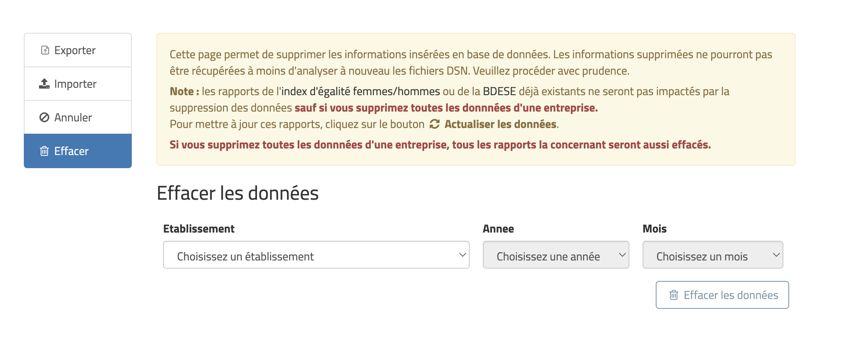Click the chevron of Choisissez un mois

pyautogui.click(x=776, y=255)
